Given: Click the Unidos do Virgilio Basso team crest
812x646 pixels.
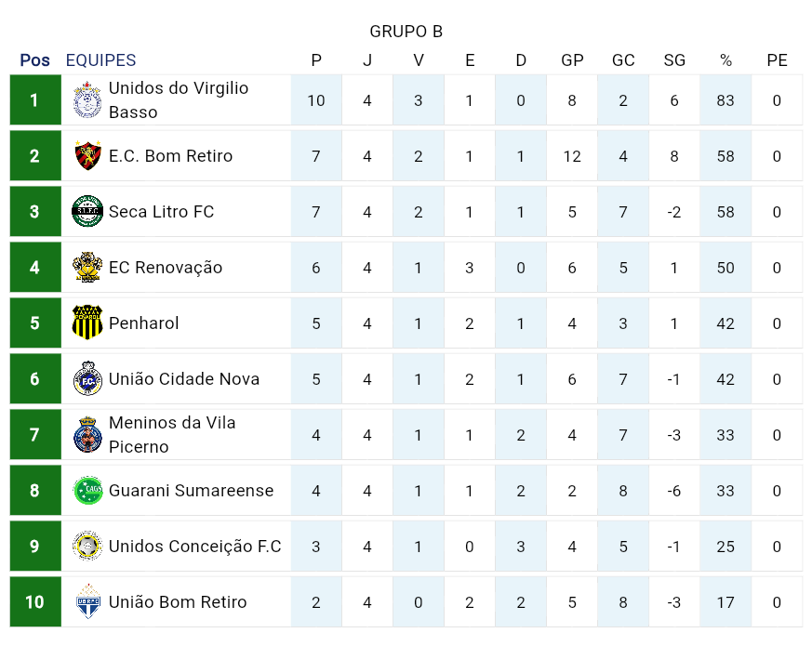Looking at the screenshot, I should tap(87, 100).
